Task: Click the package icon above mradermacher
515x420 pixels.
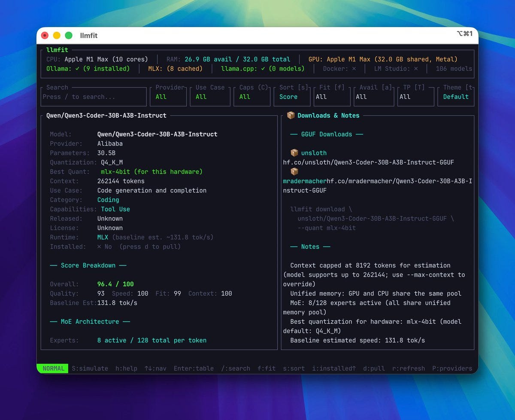Action: click(x=294, y=172)
